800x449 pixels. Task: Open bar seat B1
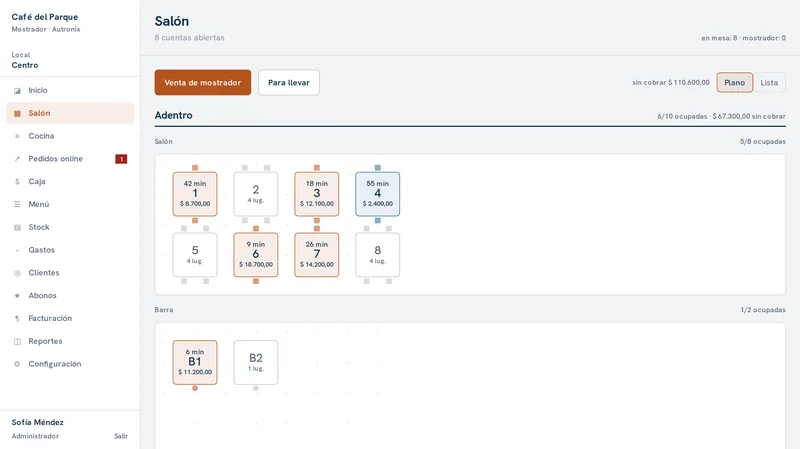195,362
